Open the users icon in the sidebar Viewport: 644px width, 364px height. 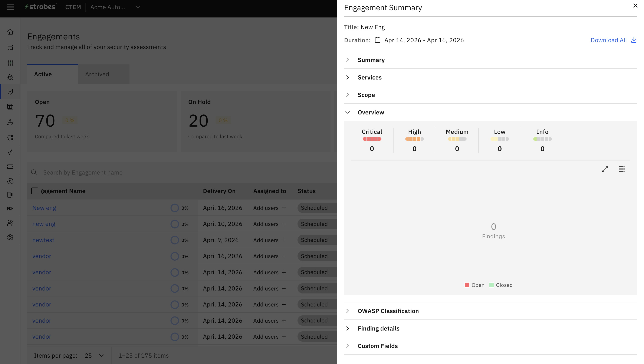tap(10, 223)
